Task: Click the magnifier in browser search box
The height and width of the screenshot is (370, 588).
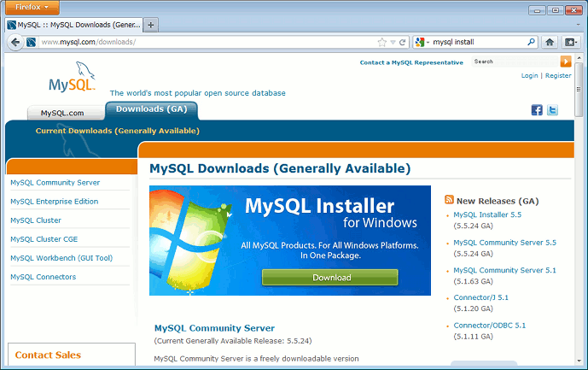Action: [531, 42]
